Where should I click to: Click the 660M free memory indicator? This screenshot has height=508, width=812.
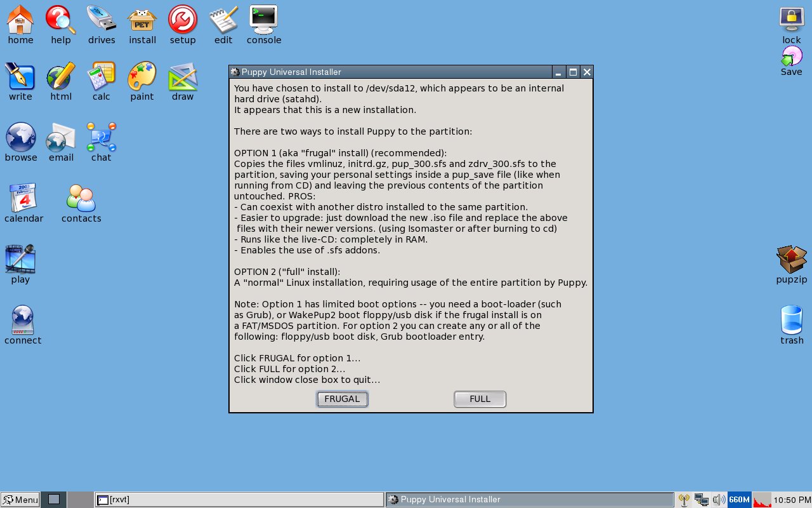coord(740,500)
